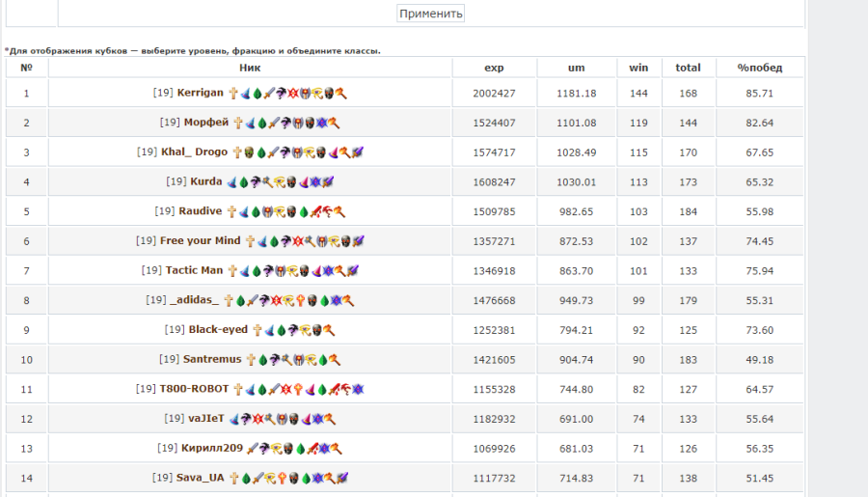Click the win-rate value 49.18
This screenshot has width=868, height=497.
pos(760,360)
